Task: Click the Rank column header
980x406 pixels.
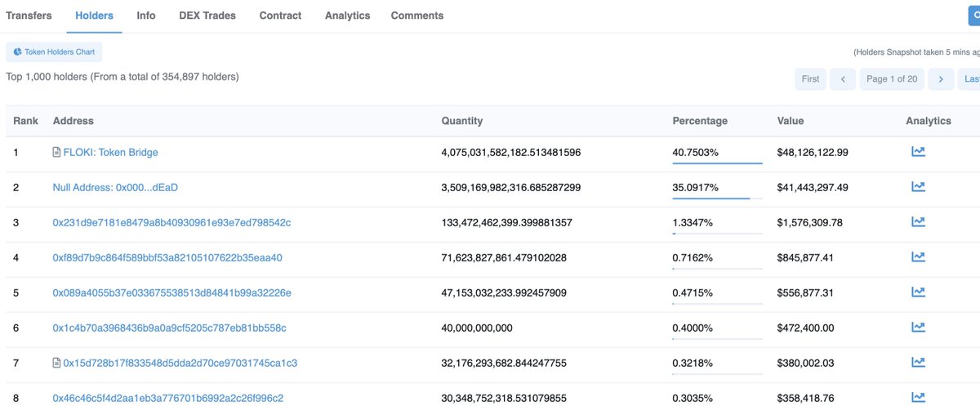Action: coord(26,121)
